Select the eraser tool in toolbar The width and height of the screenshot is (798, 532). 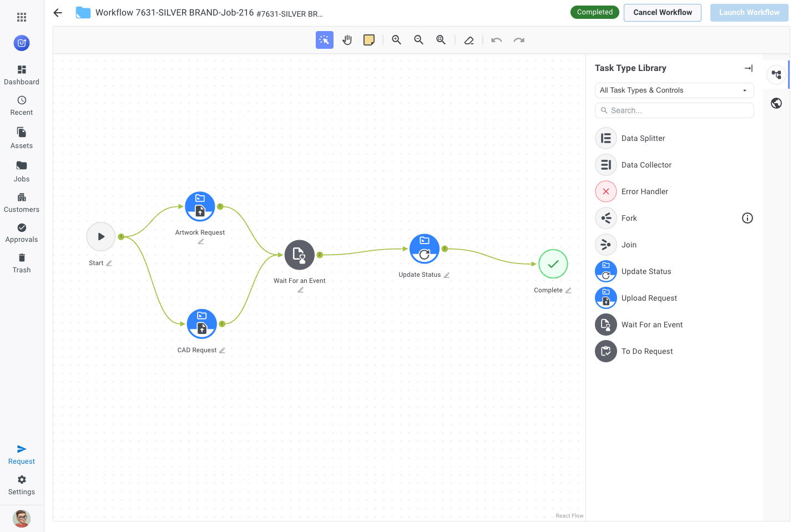click(469, 40)
